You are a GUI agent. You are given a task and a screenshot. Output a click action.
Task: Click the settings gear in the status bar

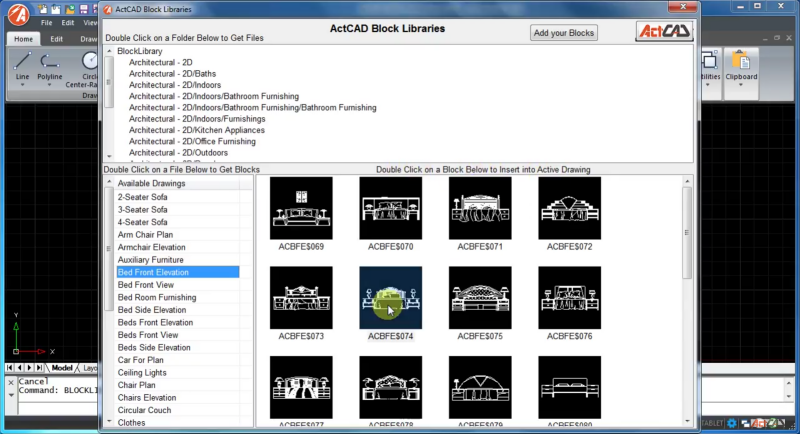pyautogui.click(x=732, y=423)
